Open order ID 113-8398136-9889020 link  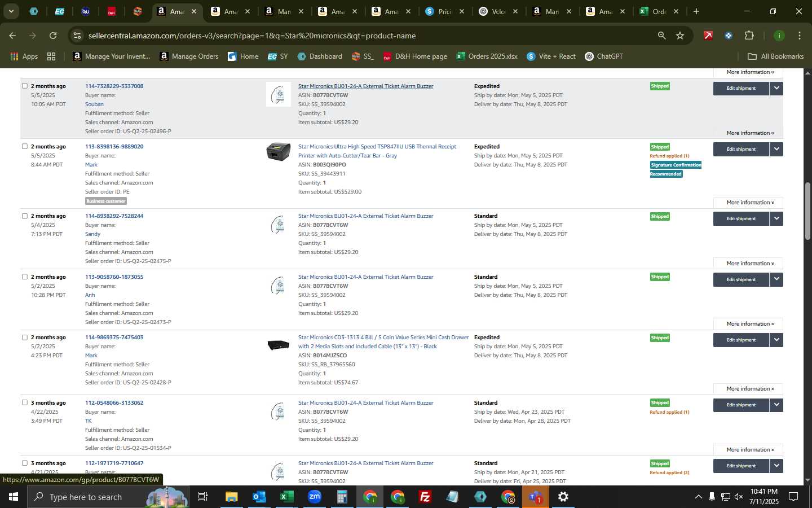(114, 146)
